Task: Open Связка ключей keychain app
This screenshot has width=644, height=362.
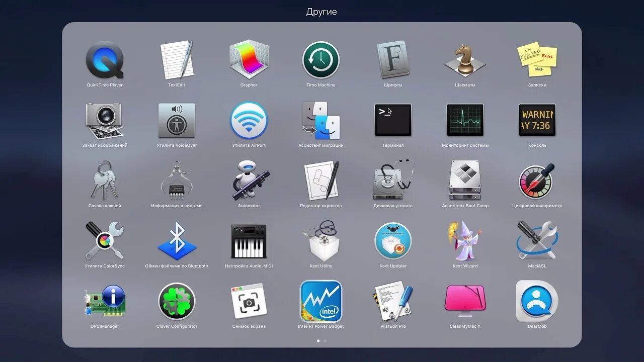Action: (x=105, y=180)
